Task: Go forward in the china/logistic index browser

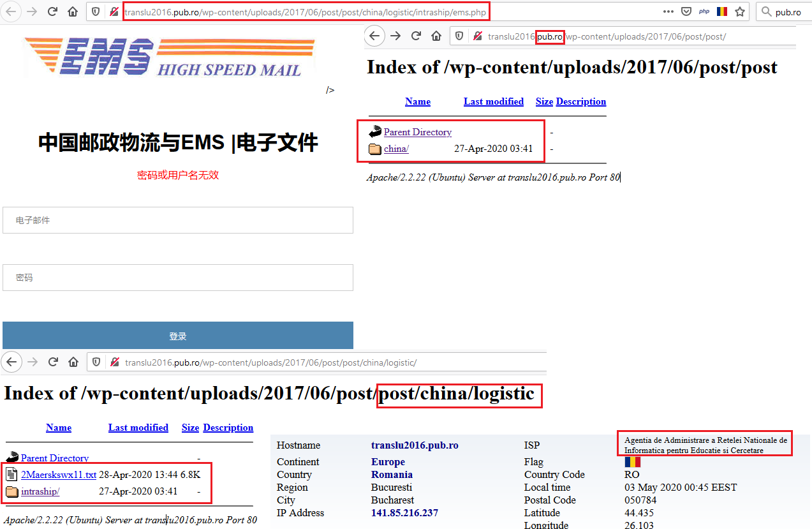Action: [33, 362]
